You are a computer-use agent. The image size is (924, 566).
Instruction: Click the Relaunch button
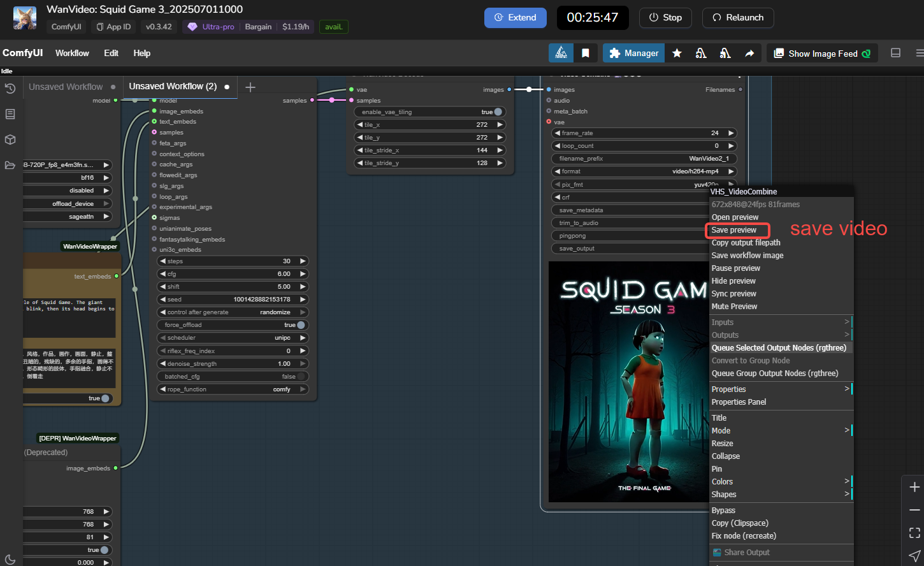[738, 18]
